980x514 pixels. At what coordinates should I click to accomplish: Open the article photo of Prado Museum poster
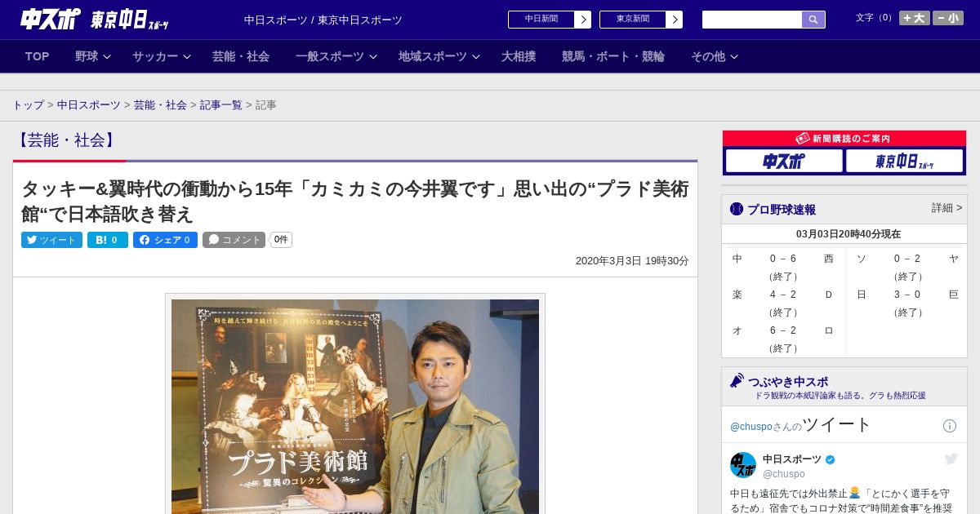pos(355,406)
